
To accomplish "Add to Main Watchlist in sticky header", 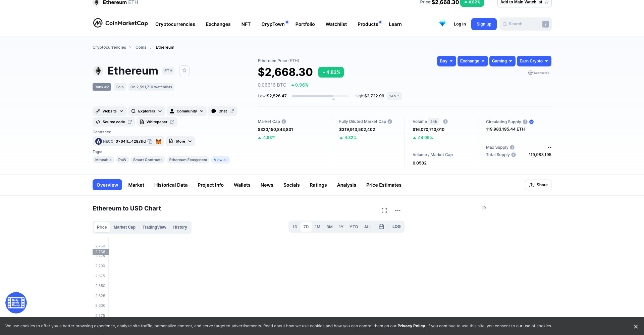I will (x=525, y=2).
